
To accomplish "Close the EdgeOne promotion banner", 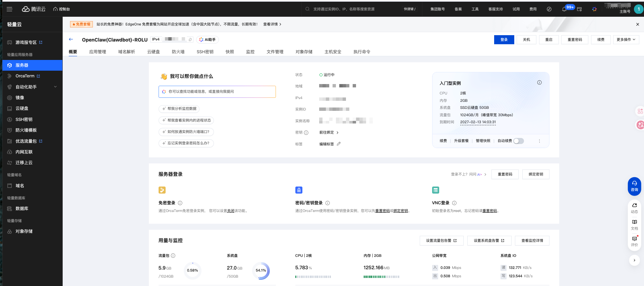I will (x=637, y=24).
